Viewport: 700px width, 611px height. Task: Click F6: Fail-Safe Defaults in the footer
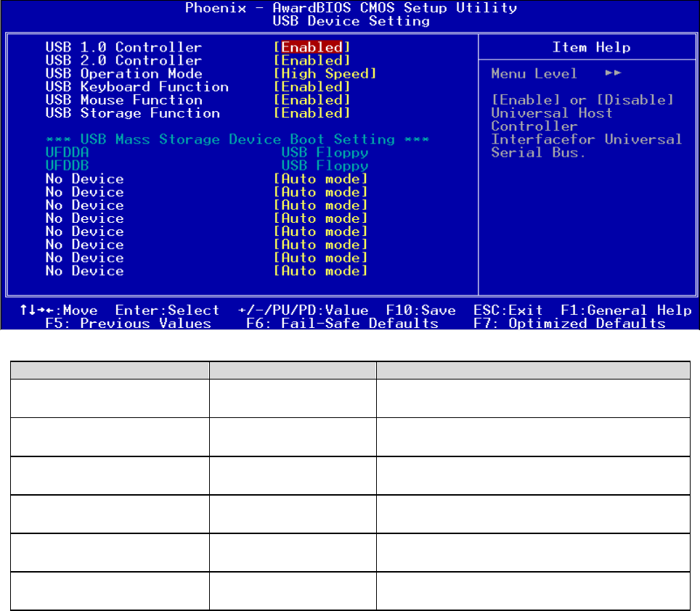tap(342, 324)
